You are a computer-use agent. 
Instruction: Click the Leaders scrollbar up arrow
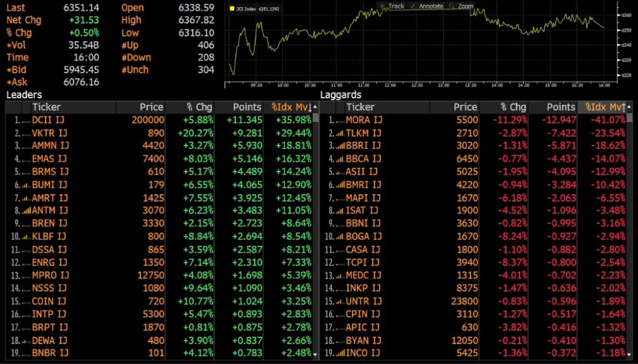tap(315, 107)
